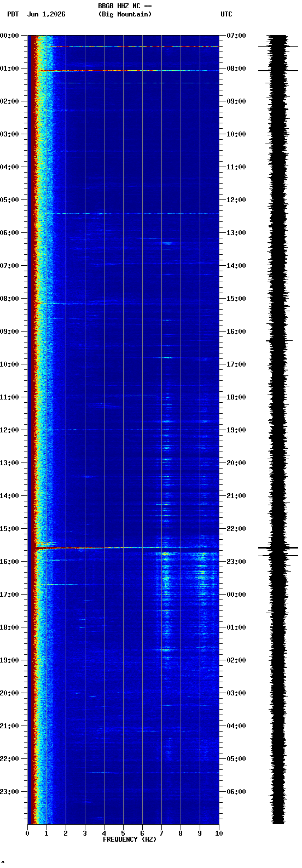Click the UTC time label 06:00
Viewport: 302px width, 868px height.
[236, 792]
